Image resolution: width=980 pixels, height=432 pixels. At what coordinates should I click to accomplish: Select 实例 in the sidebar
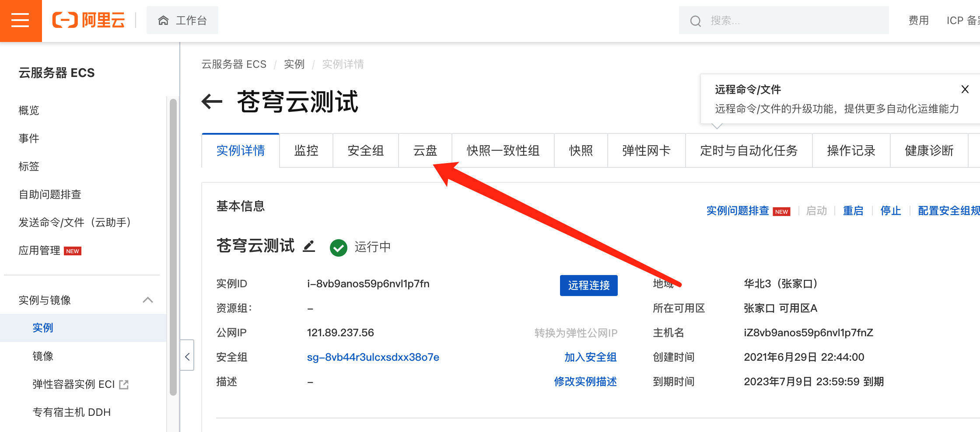[x=43, y=328]
